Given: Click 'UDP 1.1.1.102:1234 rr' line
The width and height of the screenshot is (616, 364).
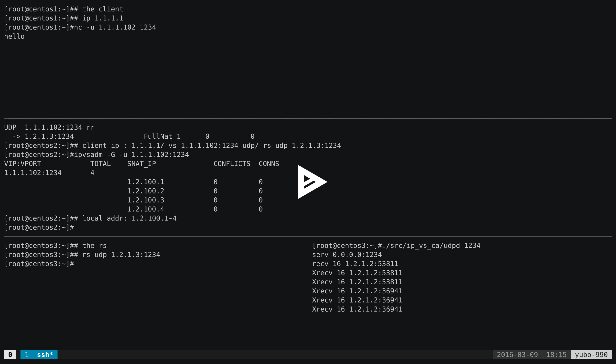Looking at the screenshot, I should (x=49, y=127).
